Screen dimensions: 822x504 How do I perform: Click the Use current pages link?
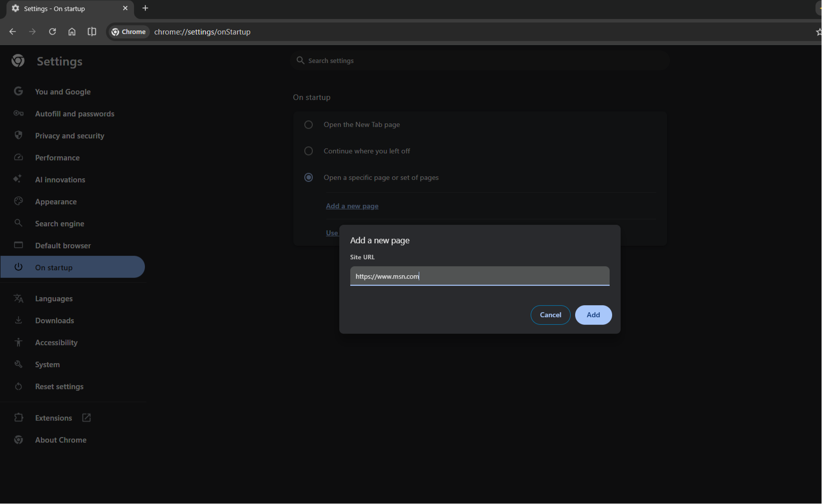pos(332,233)
